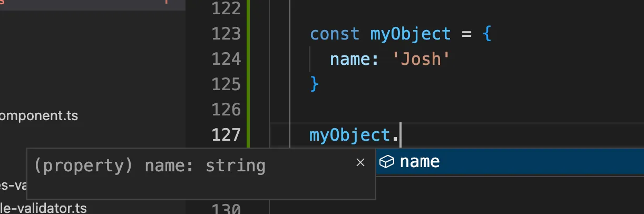Click the 'Josh' string literal
644x214 pixels.
[421, 59]
